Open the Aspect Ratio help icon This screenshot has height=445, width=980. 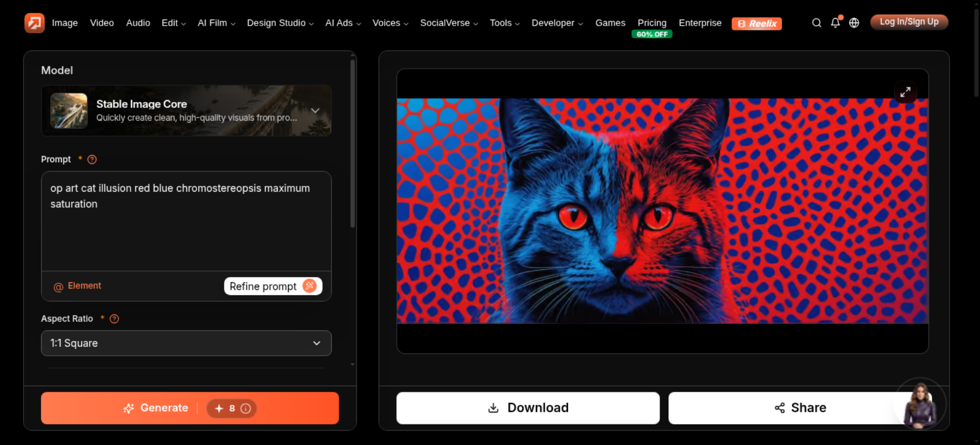114,319
